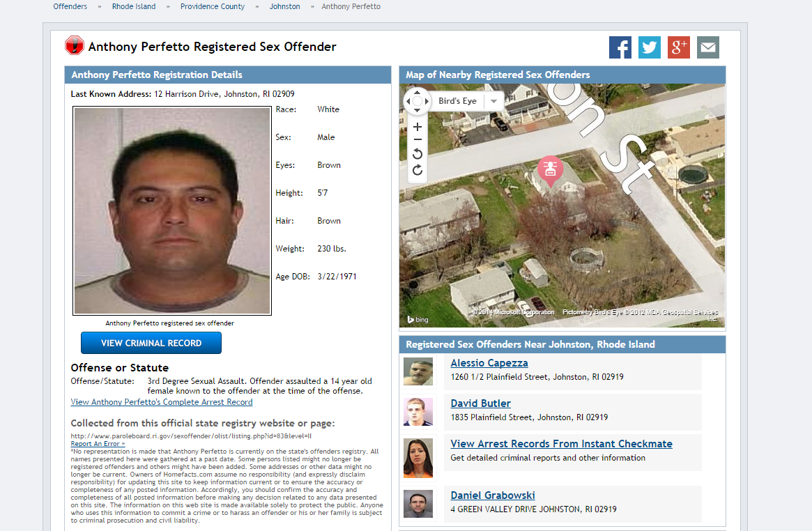This screenshot has width=812, height=531.
Task: Click David Butler's thumbnail photo
Action: [x=418, y=412]
